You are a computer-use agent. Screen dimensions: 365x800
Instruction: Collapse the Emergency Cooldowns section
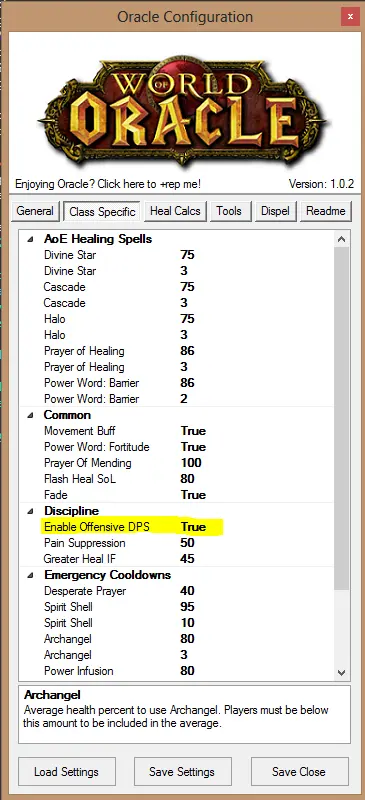pyautogui.click(x=32, y=576)
